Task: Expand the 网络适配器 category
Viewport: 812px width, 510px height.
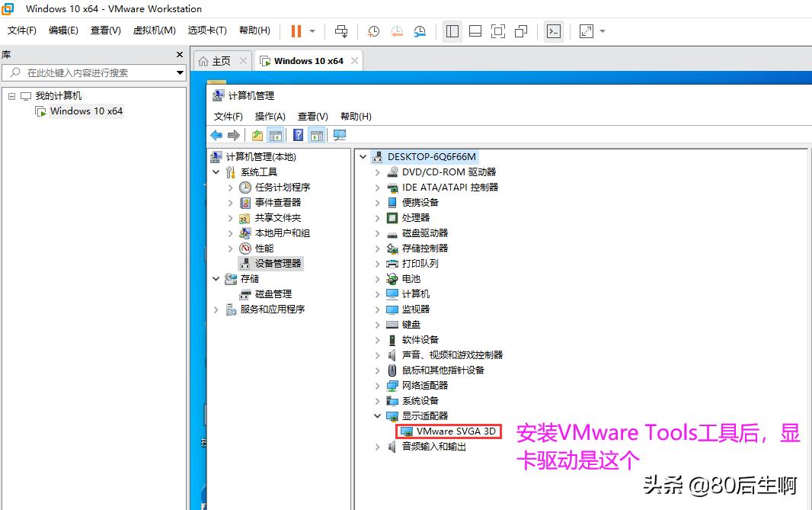Action: tap(376, 385)
